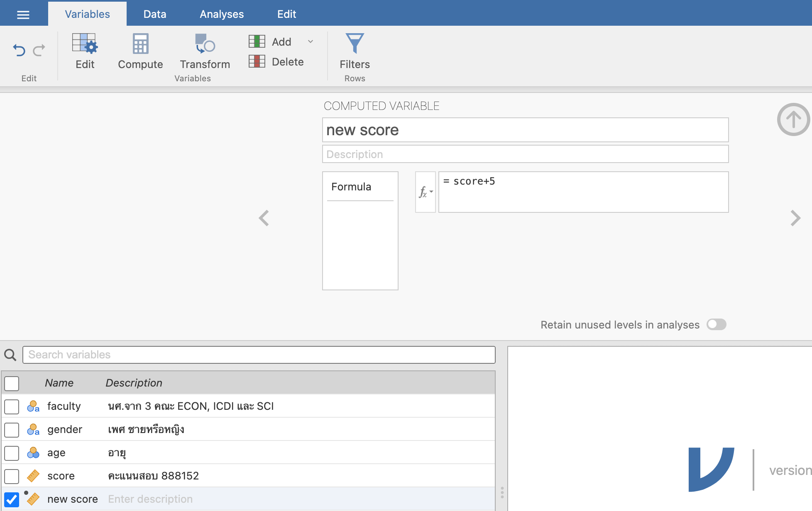The image size is (812, 511).
Task: Collapse editor with the up arrow
Action: (x=793, y=119)
